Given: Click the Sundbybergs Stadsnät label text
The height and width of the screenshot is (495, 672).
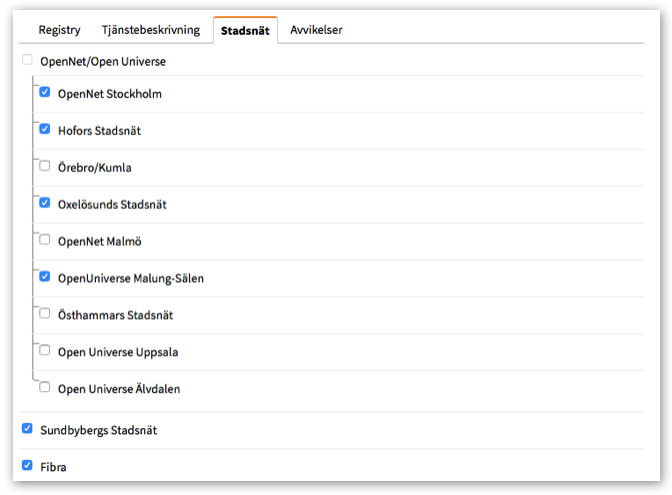Looking at the screenshot, I should pos(98,430).
